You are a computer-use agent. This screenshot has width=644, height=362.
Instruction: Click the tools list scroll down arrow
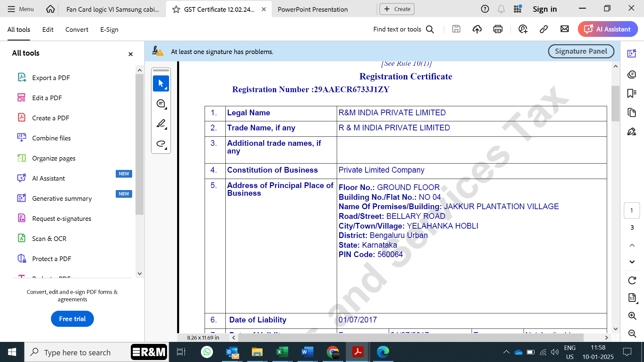[140, 274]
